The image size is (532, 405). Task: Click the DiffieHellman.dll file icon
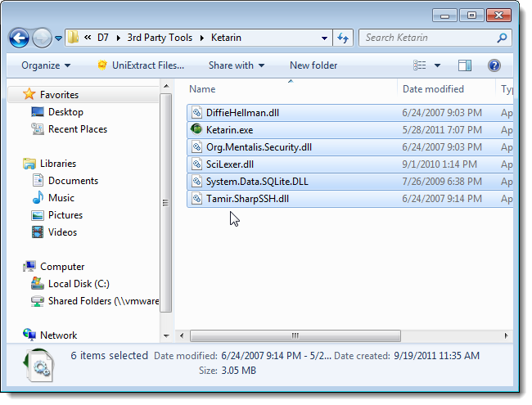(196, 113)
